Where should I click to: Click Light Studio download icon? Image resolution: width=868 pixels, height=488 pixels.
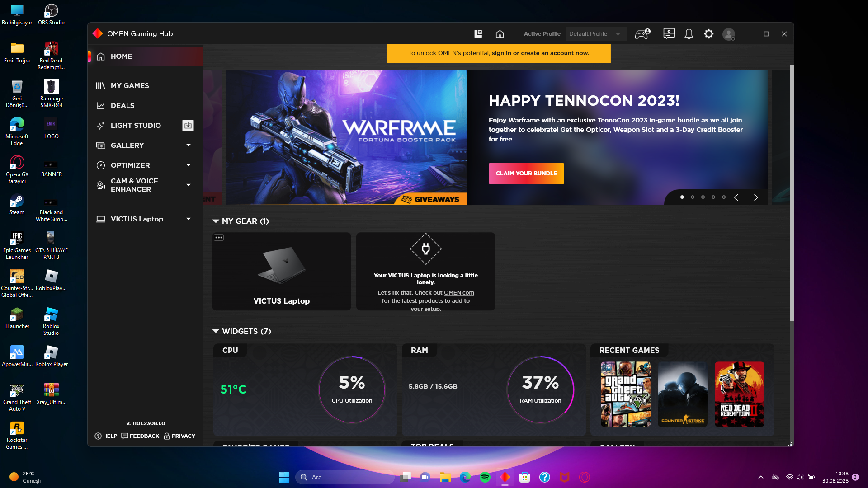point(188,125)
